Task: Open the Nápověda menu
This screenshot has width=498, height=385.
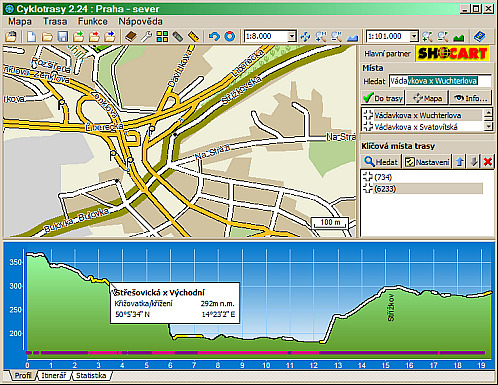Action: tap(140, 21)
